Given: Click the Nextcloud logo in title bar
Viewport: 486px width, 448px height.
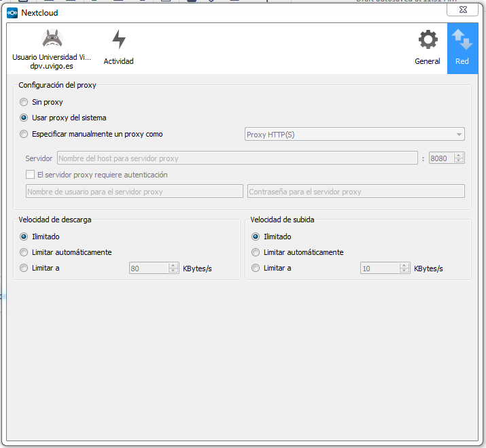Looking at the screenshot, I should pos(12,12).
